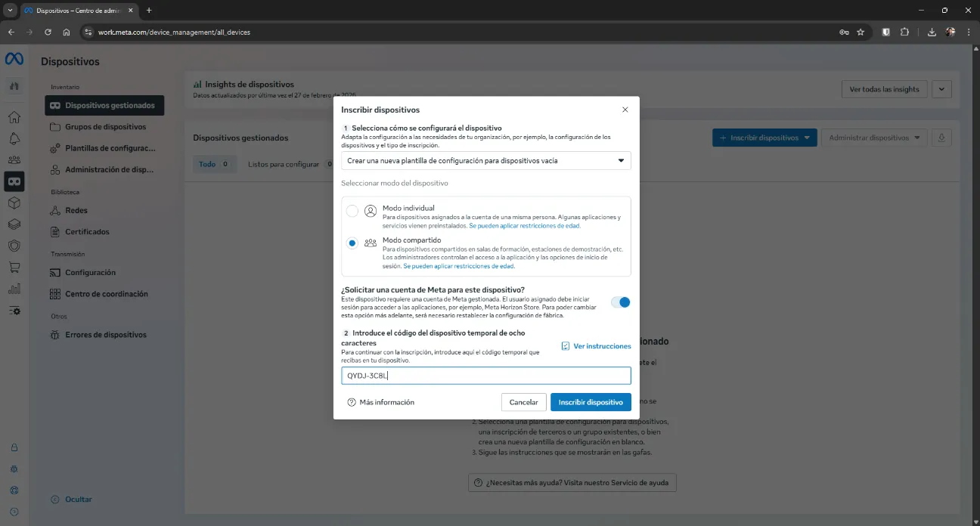This screenshot has width=980, height=526.
Task: View site information icon in address bar
Action: 88,32
